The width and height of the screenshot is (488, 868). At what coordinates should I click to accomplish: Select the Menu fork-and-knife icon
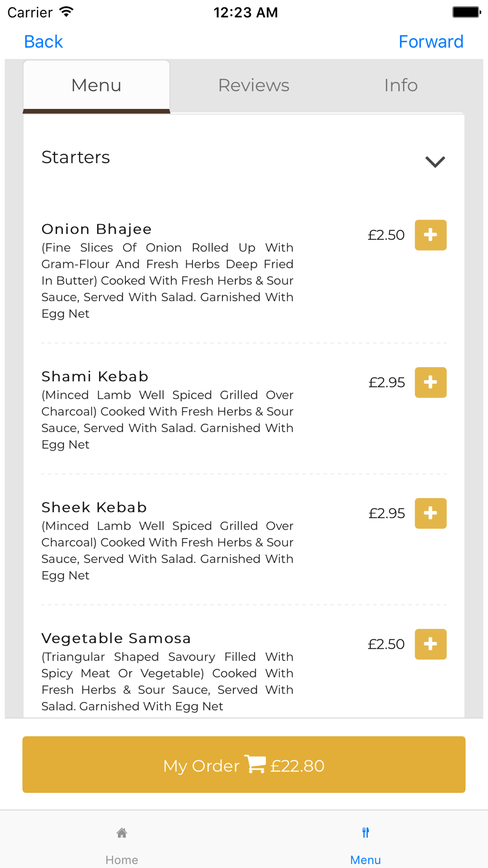[x=366, y=833]
